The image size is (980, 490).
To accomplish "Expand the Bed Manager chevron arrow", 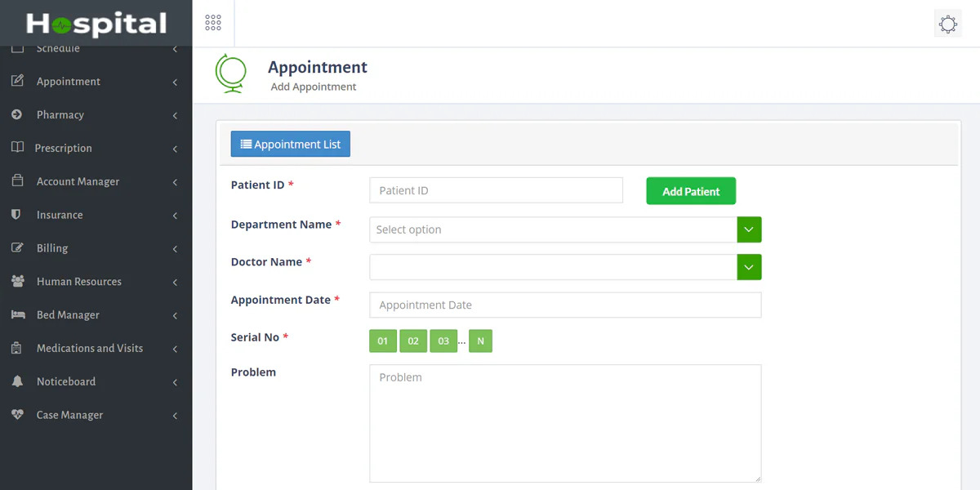I will 175,316.
